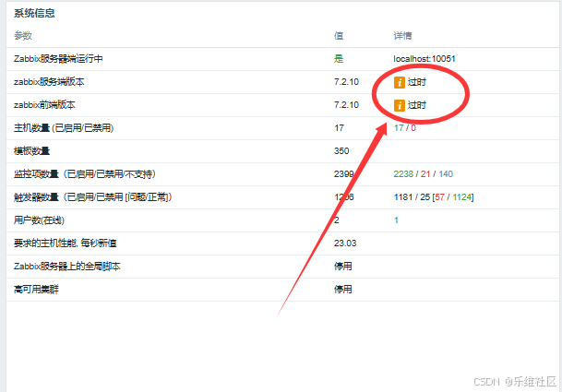562x392 pixels.
Task: Click the template count 350
Action: pos(341,151)
